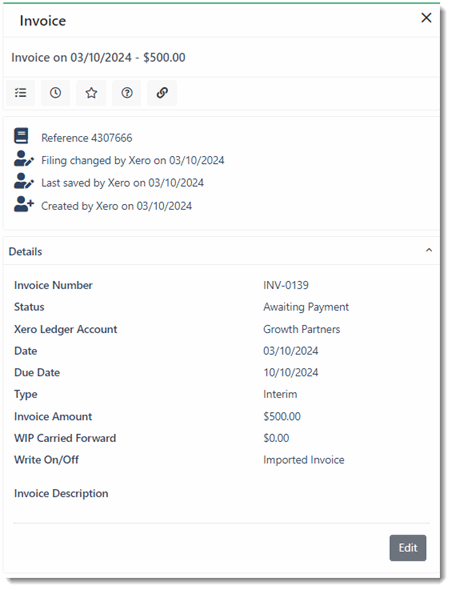Viewport: 452px width, 590px height.
Task: Select the Imported Invoice value
Action: click(x=303, y=460)
